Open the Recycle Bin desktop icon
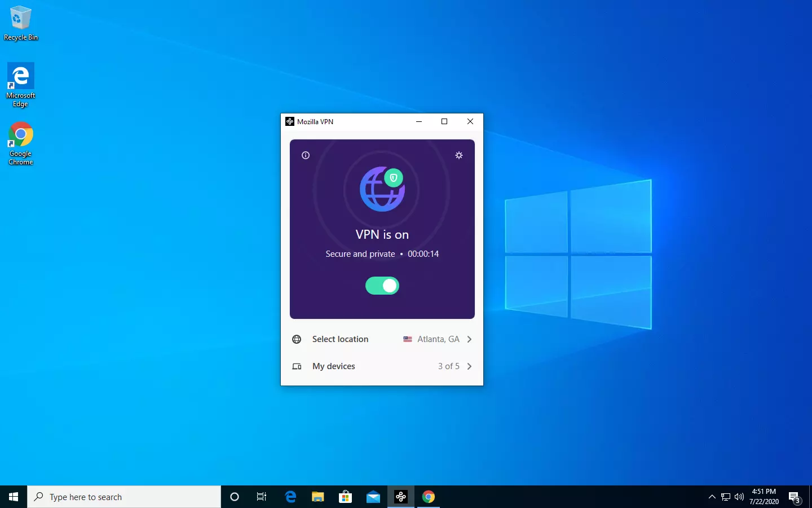The width and height of the screenshot is (812, 508). (x=21, y=23)
